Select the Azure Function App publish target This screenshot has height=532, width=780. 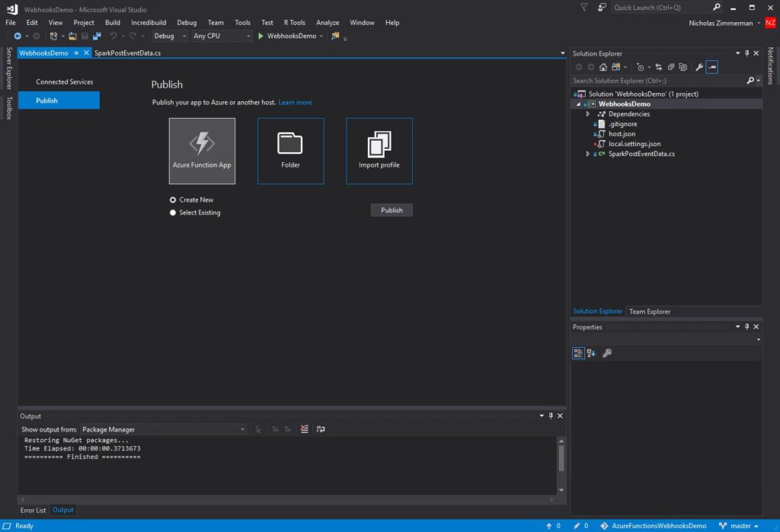coord(202,151)
